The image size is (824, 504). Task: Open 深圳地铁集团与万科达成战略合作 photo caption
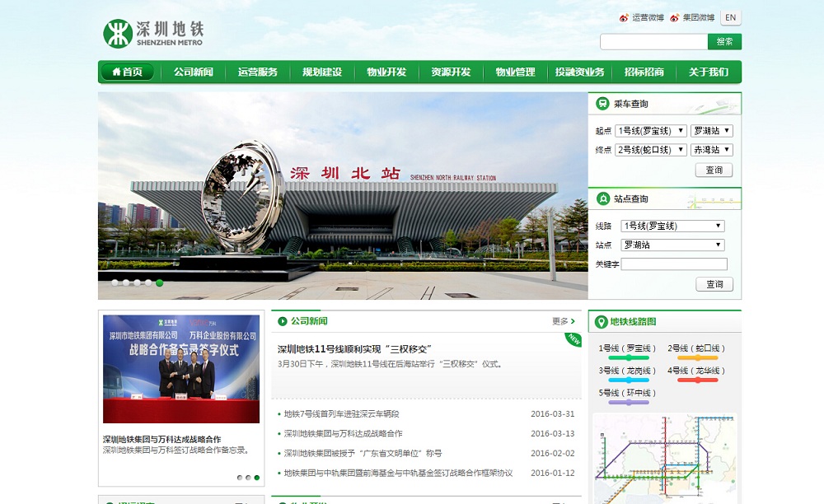[162, 439]
